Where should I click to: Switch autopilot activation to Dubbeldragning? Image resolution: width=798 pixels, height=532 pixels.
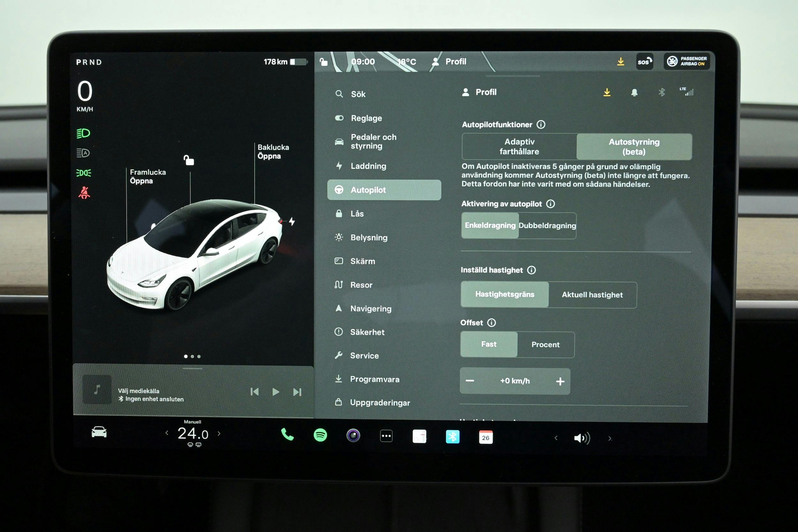pos(546,225)
